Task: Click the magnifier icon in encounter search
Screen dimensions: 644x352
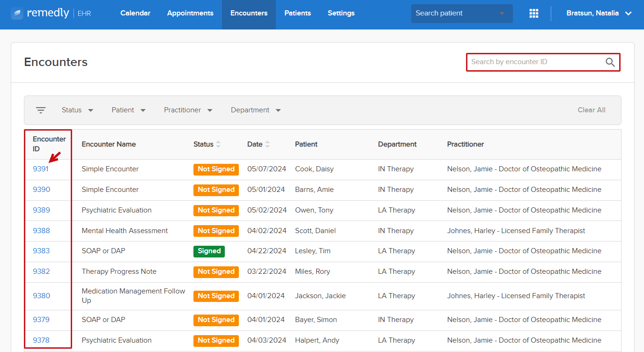Action: (x=610, y=62)
